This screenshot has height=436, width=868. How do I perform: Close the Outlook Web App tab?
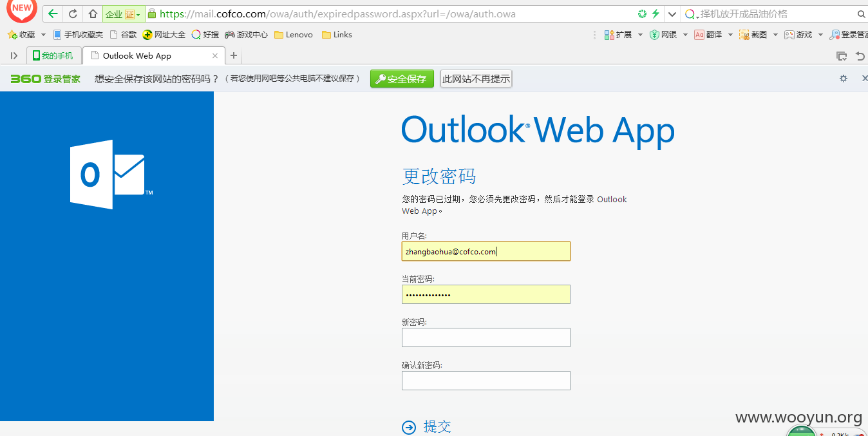tap(216, 56)
